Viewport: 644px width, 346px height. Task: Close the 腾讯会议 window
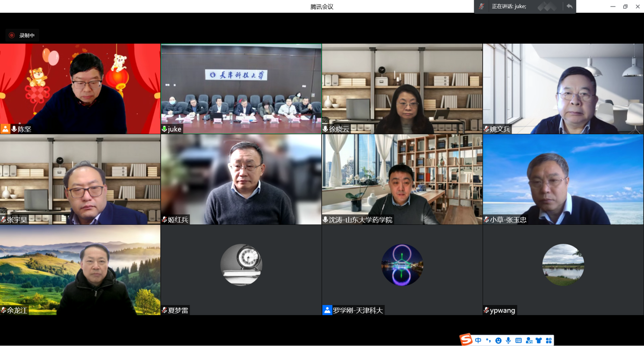[x=638, y=6]
